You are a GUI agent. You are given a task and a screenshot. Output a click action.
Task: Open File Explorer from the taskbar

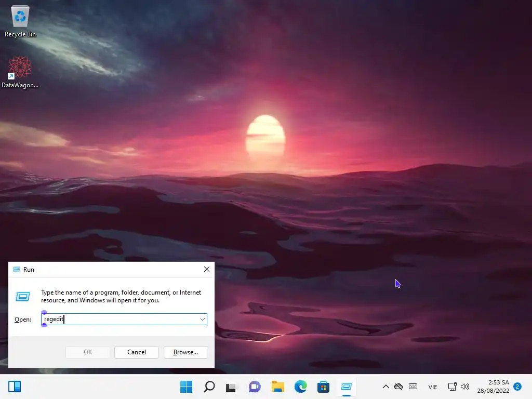tap(277, 387)
